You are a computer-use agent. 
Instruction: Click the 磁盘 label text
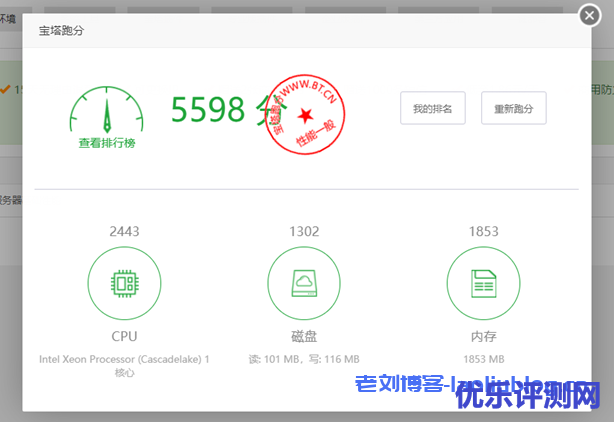click(x=304, y=336)
